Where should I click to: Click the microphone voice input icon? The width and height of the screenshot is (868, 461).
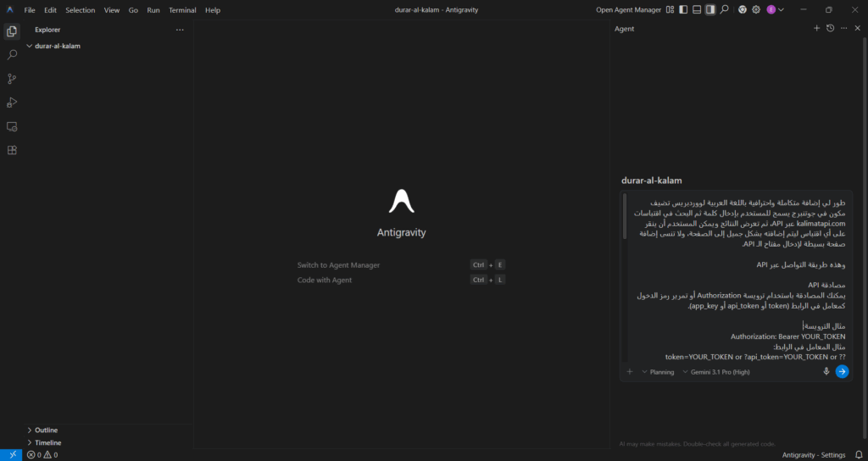click(x=826, y=371)
